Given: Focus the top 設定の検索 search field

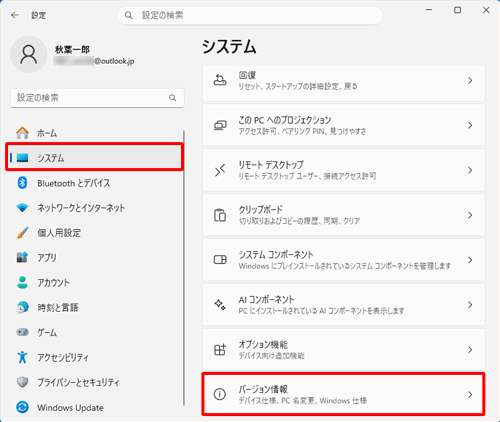Looking at the screenshot, I should click(250, 15).
